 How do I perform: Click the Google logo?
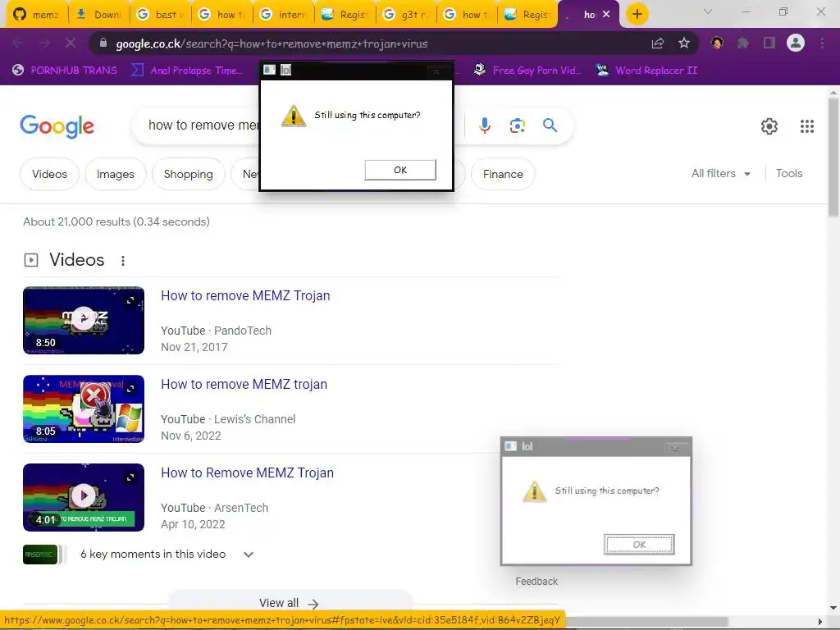[x=57, y=126]
